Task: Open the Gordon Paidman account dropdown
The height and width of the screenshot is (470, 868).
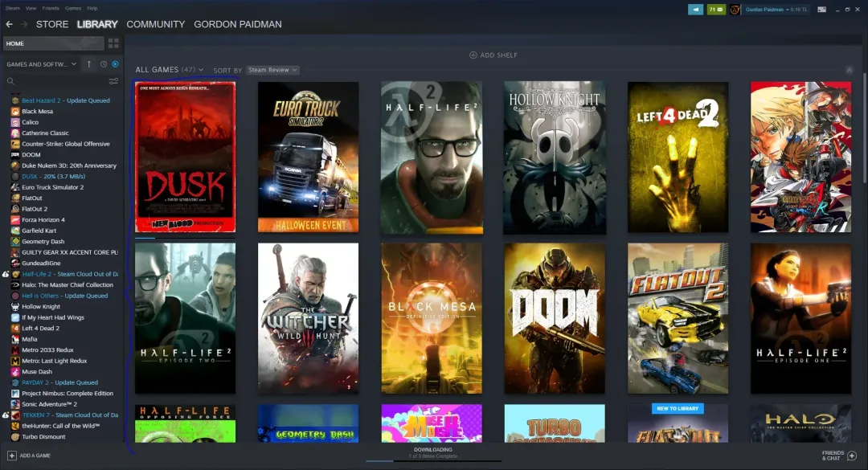Action: click(776, 10)
